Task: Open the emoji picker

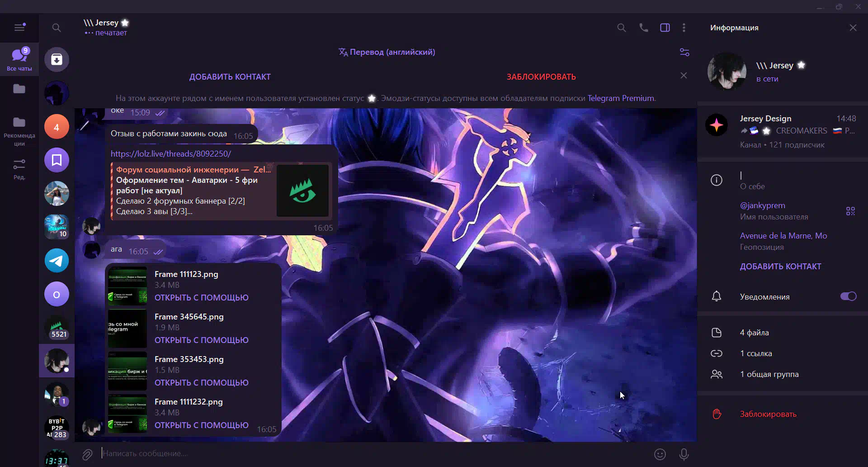Action: (x=660, y=454)
